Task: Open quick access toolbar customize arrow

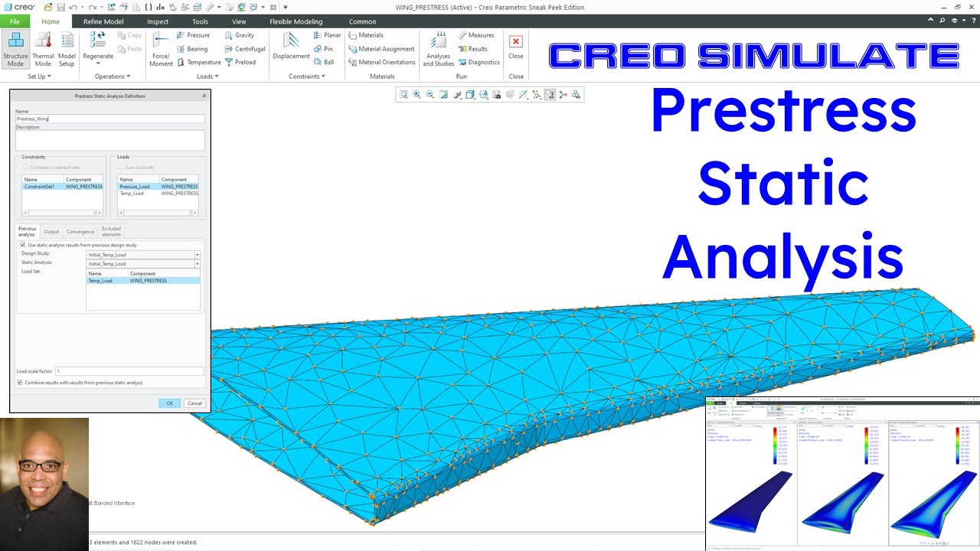Action: pos(286,7)
